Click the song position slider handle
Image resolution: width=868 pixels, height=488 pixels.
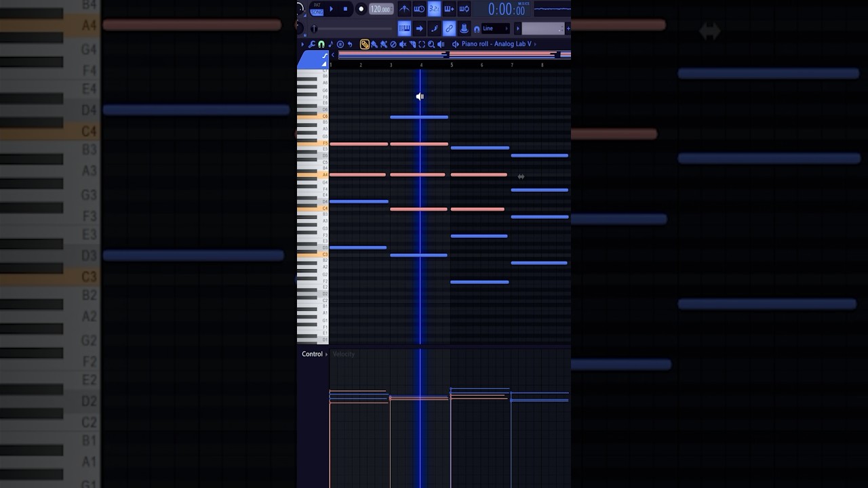(x=314, y=28)
